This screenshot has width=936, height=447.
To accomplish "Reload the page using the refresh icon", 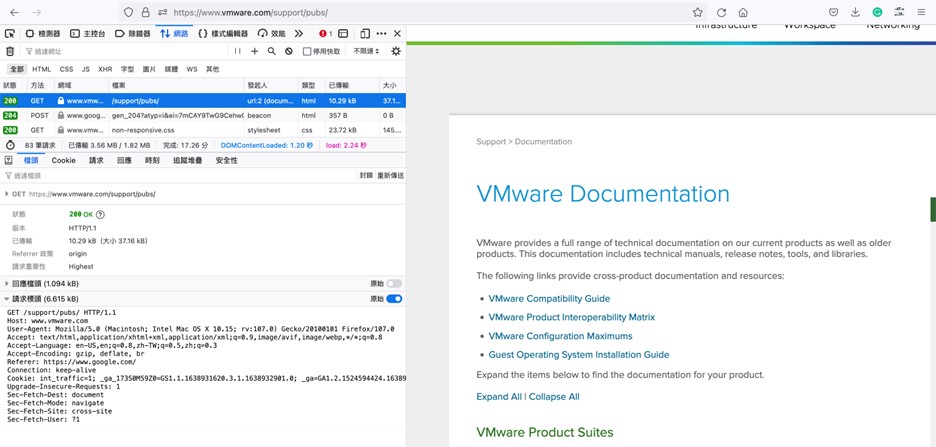I will pos(721,12).
